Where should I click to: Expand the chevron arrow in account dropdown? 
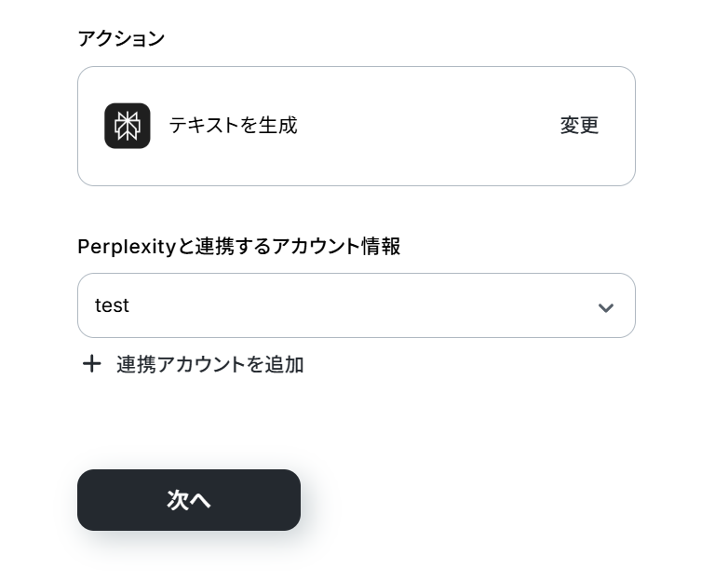click(x=606, y=307)
